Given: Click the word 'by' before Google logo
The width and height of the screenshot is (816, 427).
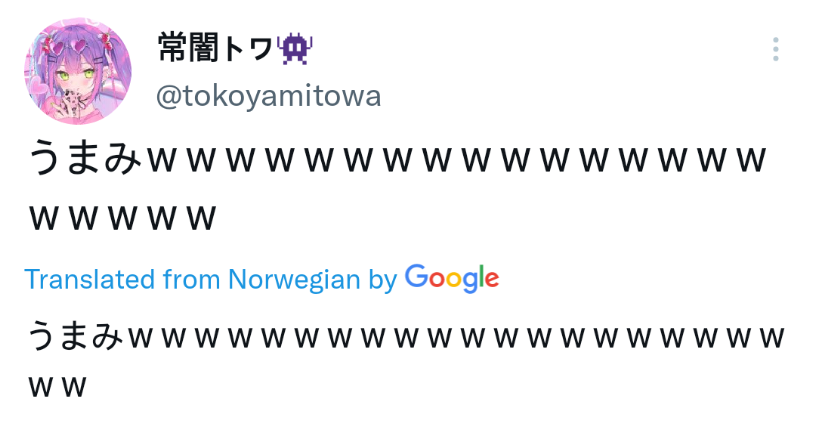Looking at the screenshot, I should tap(382, 280).
